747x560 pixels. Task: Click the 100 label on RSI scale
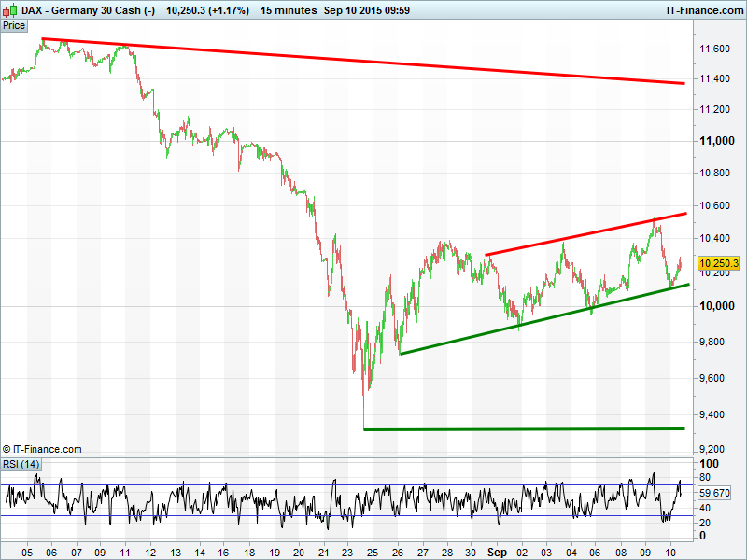click(709, 464)
